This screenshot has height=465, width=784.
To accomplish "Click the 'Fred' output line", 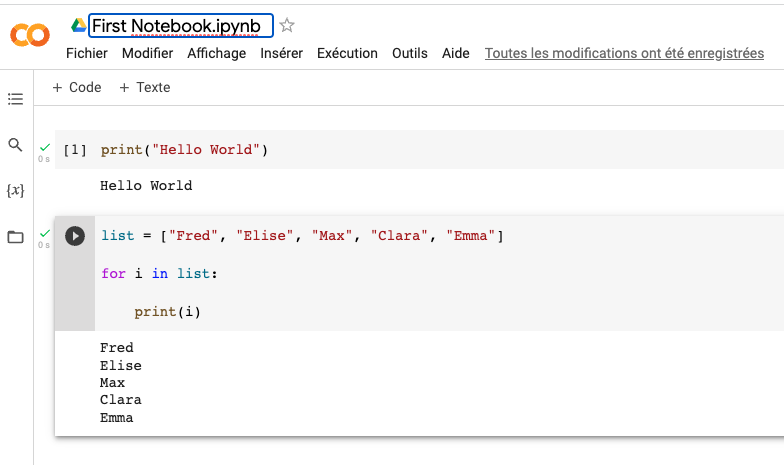I will 116,348.
